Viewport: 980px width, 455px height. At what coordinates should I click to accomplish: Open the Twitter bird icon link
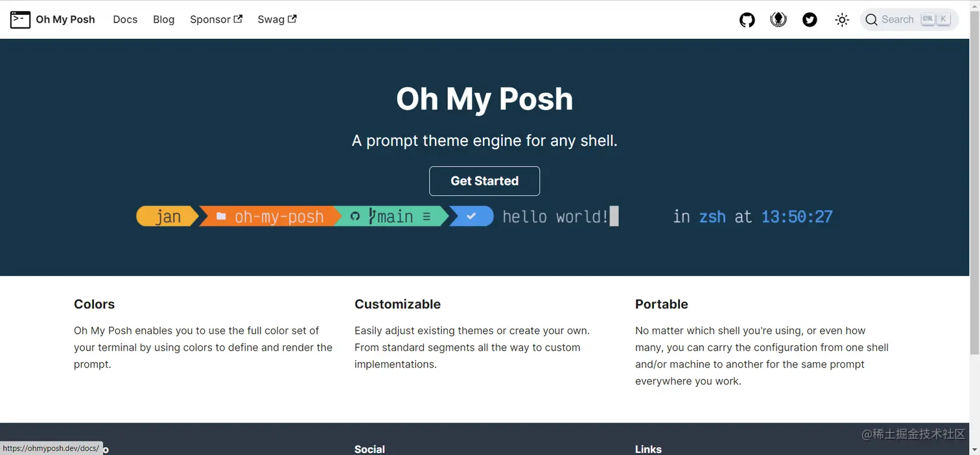[x=810, y=20]
